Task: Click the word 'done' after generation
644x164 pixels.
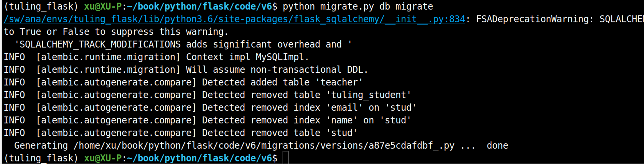Action: tap(497, 146)
